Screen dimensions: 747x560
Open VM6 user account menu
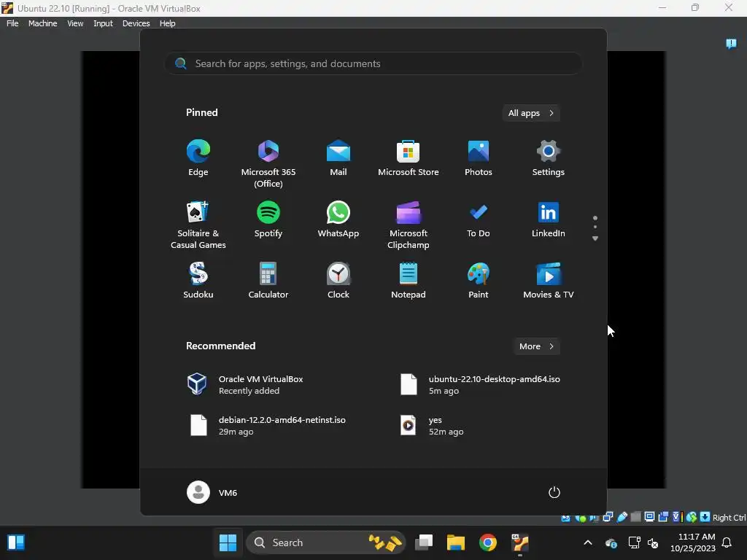(x=212, y=492)
